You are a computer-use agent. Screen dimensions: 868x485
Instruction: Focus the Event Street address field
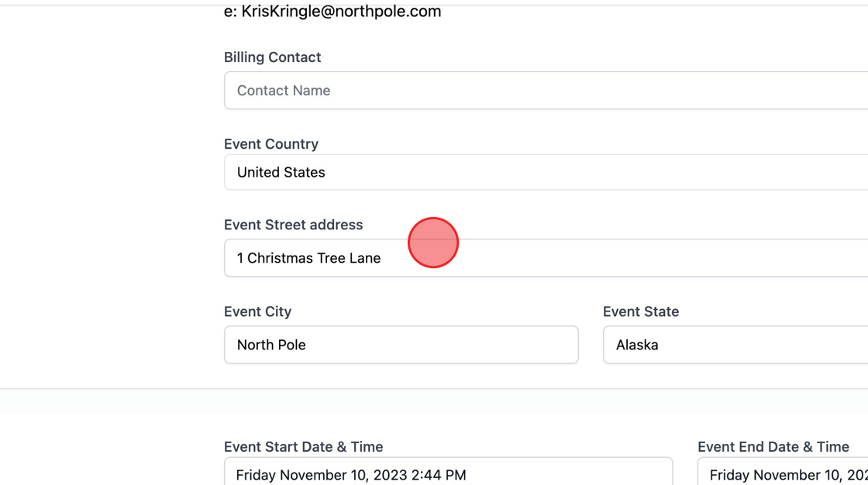tap(546, 258)
